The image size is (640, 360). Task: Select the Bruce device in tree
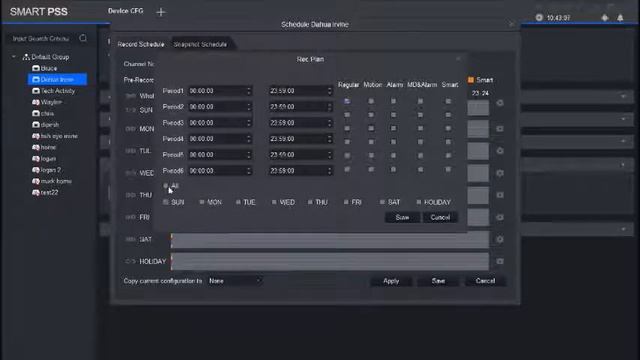pos(45,68)
